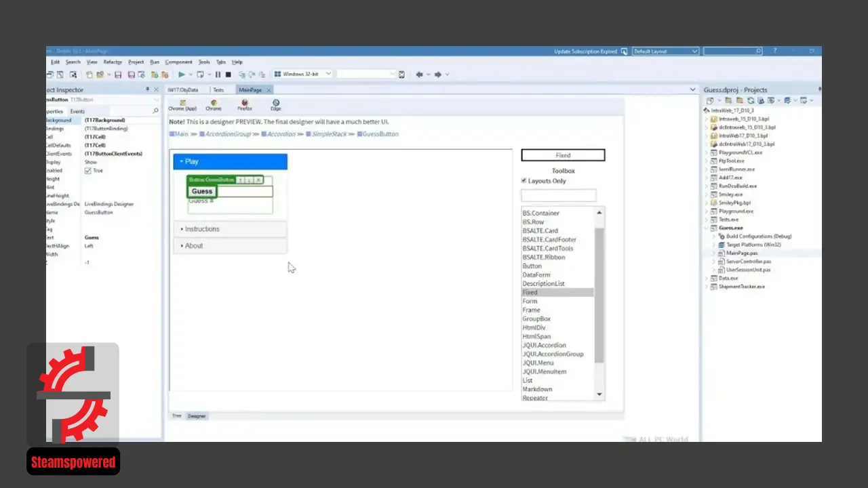The width and height of the screenshot is (868, 488).
Task: Click the move-up arrow on GuessButton overlay
Action: tap(241, 180)
